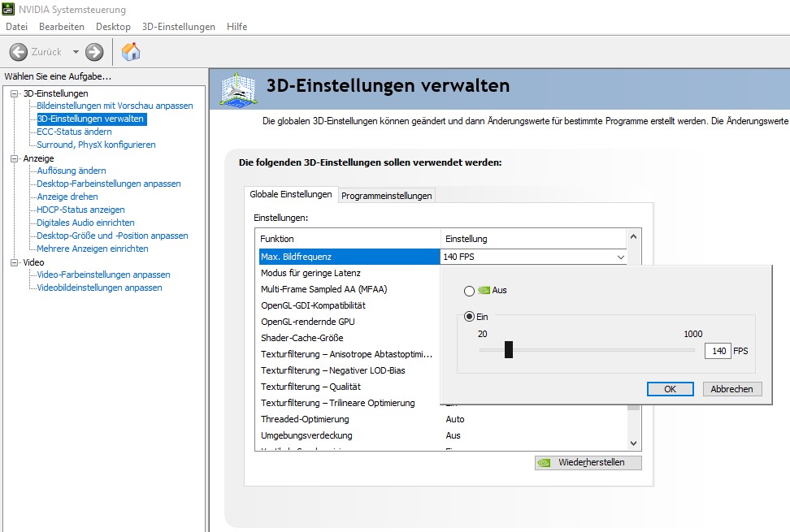Open the Datei menu
The image size is (790, 532).
click(x=16, y=27)
